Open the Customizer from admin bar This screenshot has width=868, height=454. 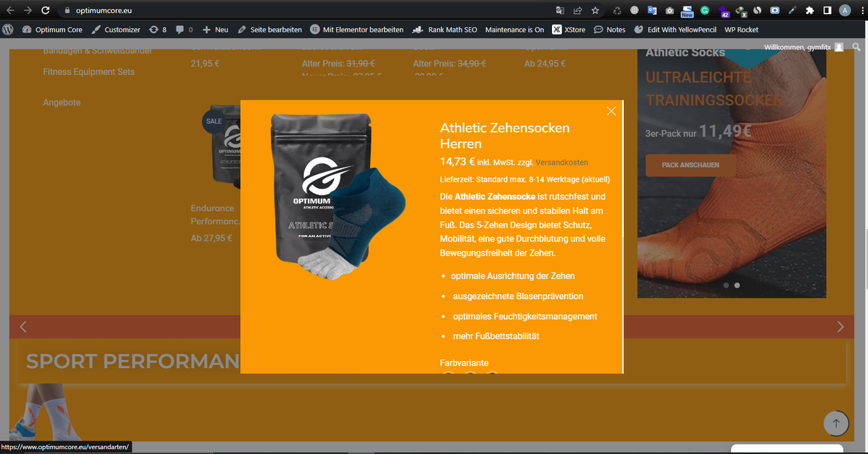(116, 29)
